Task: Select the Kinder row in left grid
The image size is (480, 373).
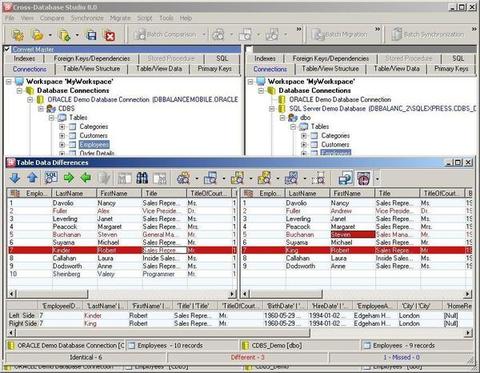Action: [122, 250]
